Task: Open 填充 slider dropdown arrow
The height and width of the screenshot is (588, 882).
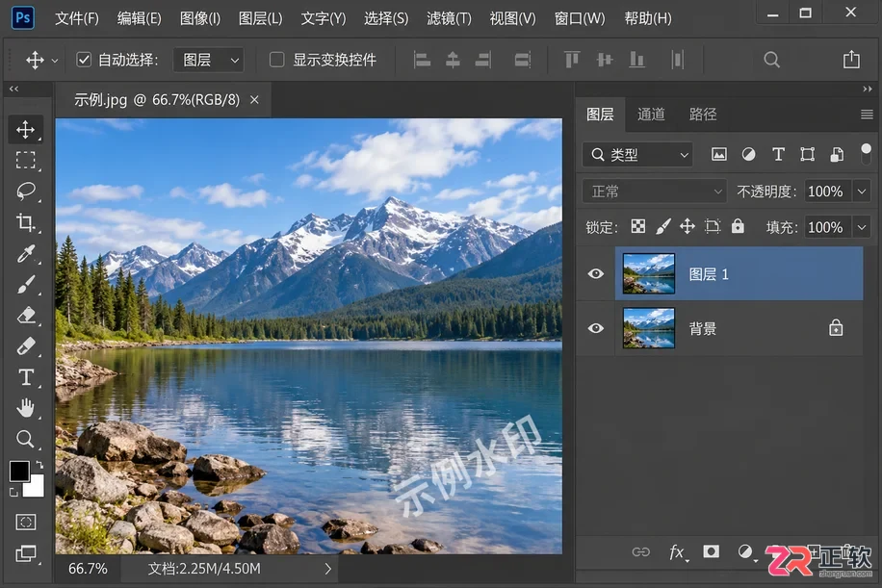Action: coord(862,227)
